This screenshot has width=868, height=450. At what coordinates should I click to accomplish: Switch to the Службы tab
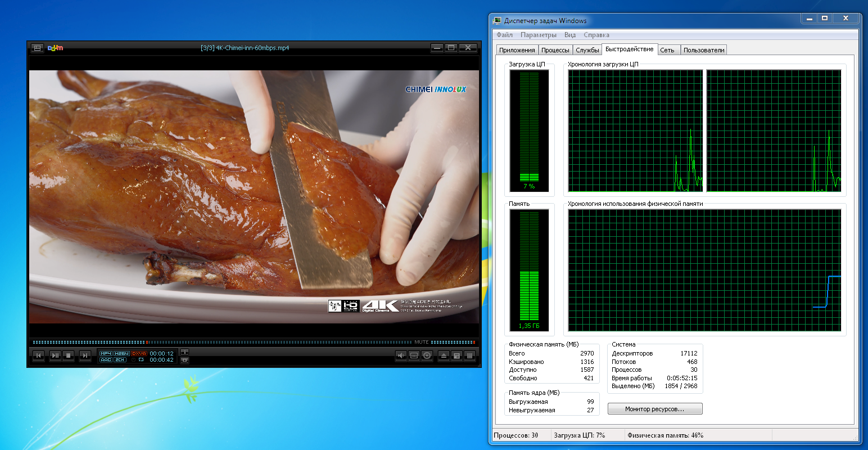[x=587, y=50]
